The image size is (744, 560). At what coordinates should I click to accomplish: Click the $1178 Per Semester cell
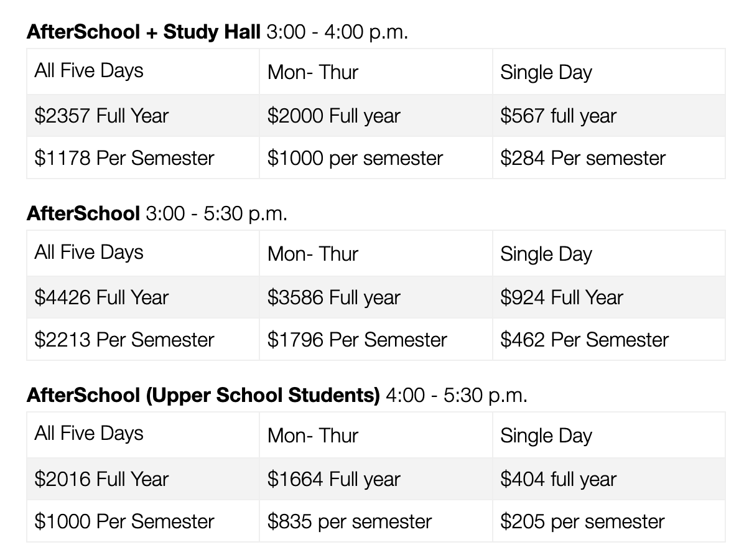(x=143, y=157)
